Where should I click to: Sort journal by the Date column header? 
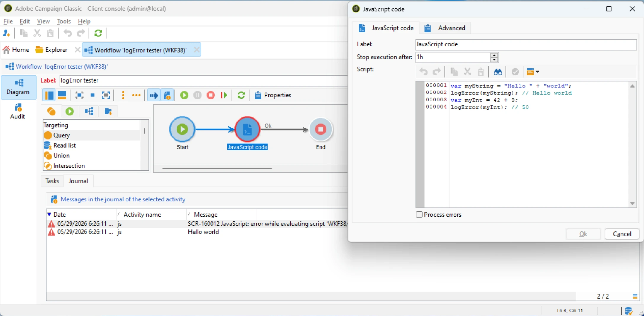(81, 215)
